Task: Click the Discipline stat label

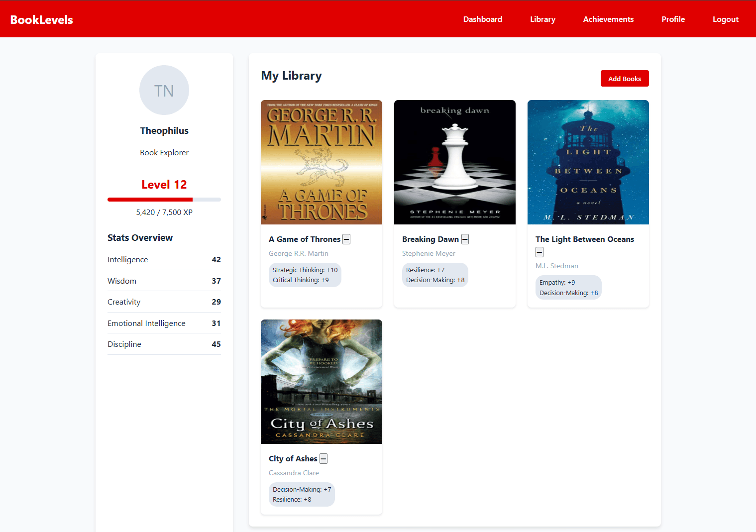Action: tap(124, 344)
